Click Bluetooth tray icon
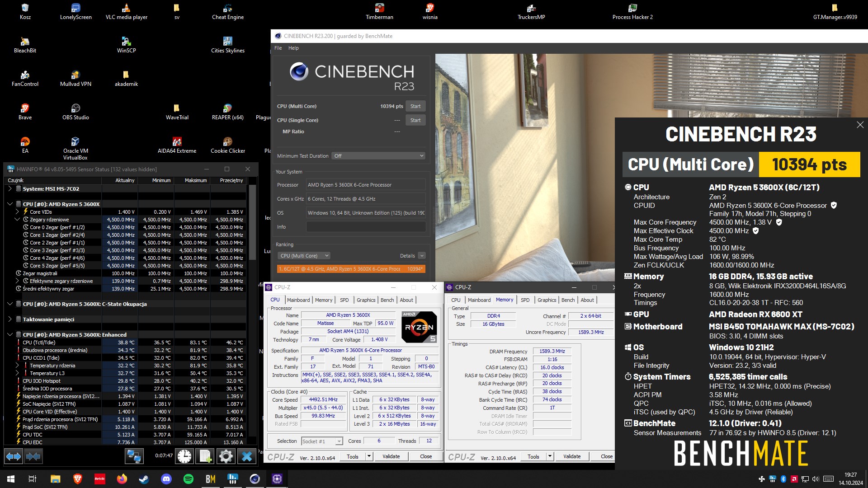The height and width of the screenshot is (488, 868). pyautogui.click(x=783, y=479)
